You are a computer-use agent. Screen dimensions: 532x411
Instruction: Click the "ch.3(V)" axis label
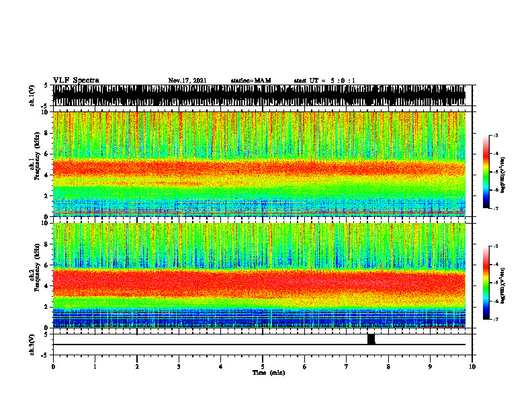[32, 345]
